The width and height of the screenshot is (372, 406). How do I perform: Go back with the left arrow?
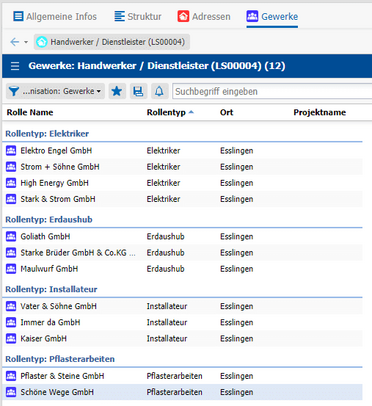coord(14,42)
